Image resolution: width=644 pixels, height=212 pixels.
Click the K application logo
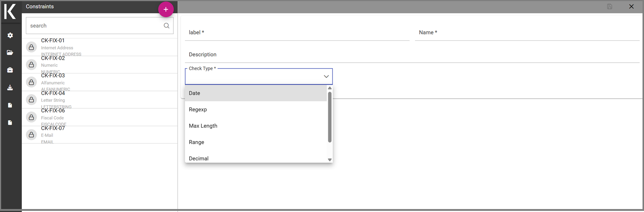click(10, 12)
